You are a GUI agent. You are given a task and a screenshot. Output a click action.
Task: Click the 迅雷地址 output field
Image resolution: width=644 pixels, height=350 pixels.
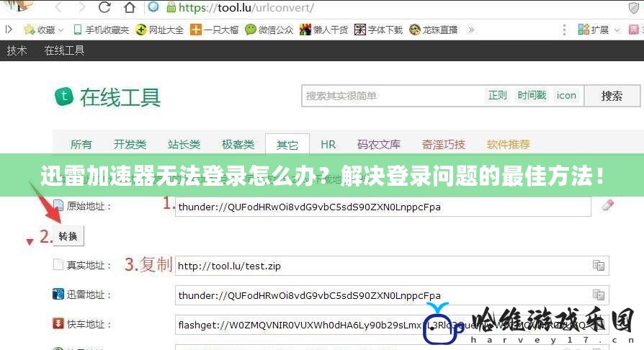[x=392, y=295]
